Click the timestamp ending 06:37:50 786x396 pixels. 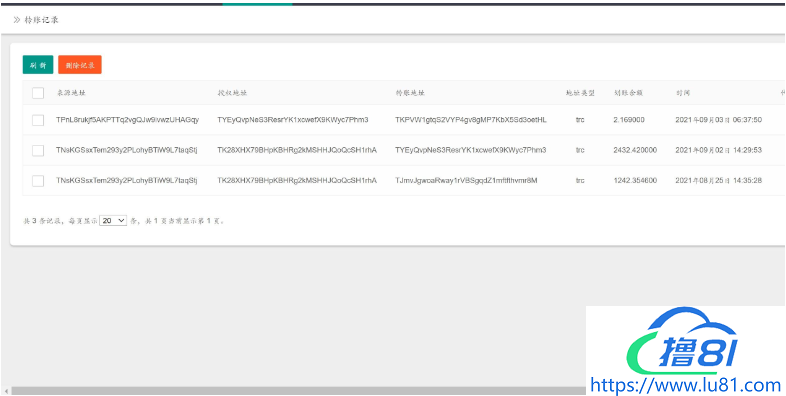(x=718, y=120)
